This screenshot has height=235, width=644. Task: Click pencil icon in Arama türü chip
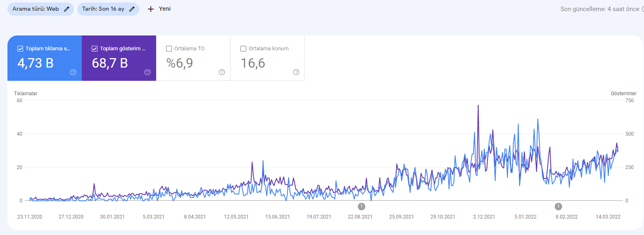click(x=67, y=9)
